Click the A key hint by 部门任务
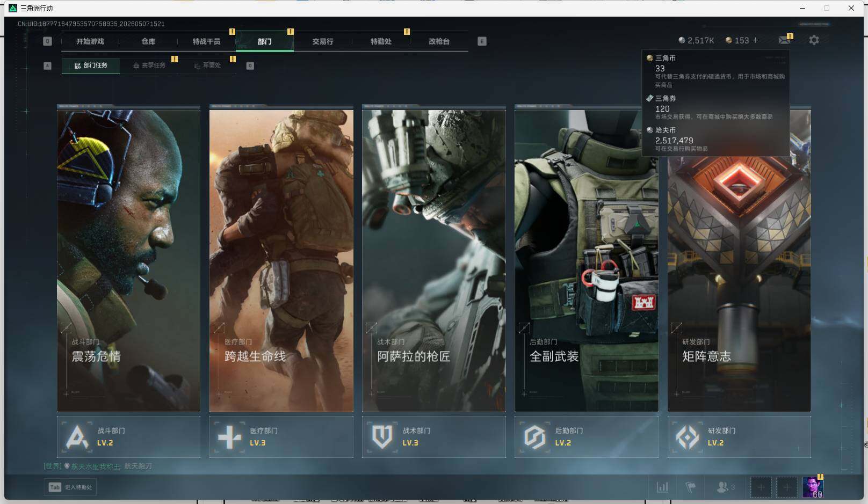The height and width of the screenshot is (504, 868). tap(47, 65)
